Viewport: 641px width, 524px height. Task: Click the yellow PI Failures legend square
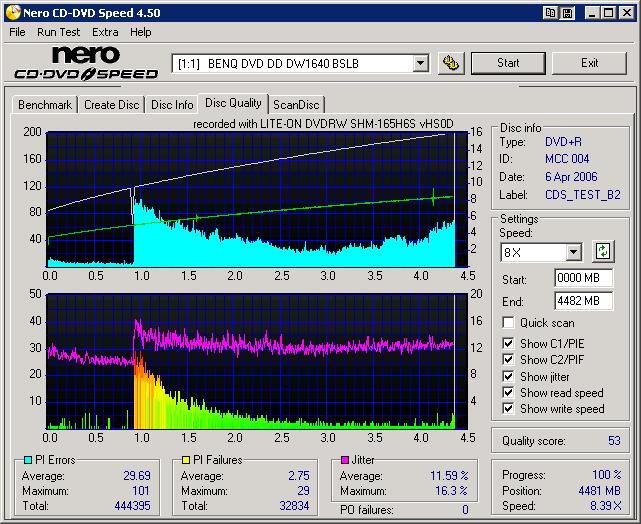click(186, 461)
